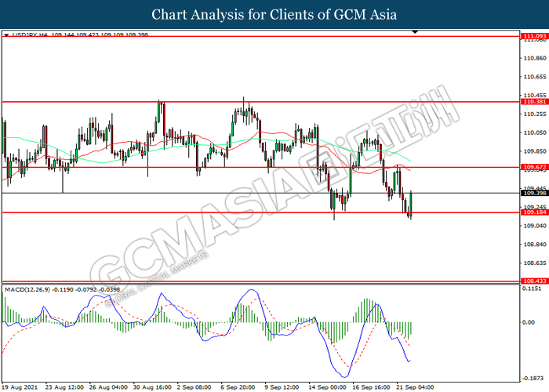Click the 16 Sep 16:00 time label
Screen dimensions: 549x392
pos(372,387)
